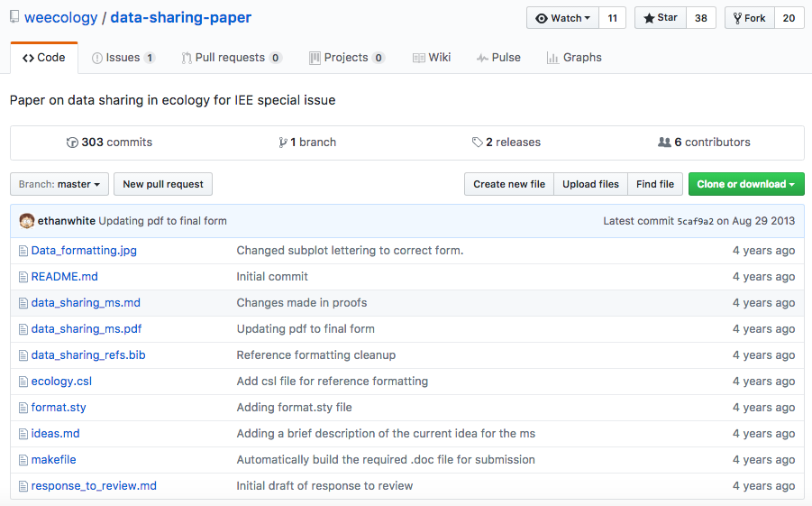Click the releases tag icon
Viewport: 812px width, 506px height.
pos(477,143)
